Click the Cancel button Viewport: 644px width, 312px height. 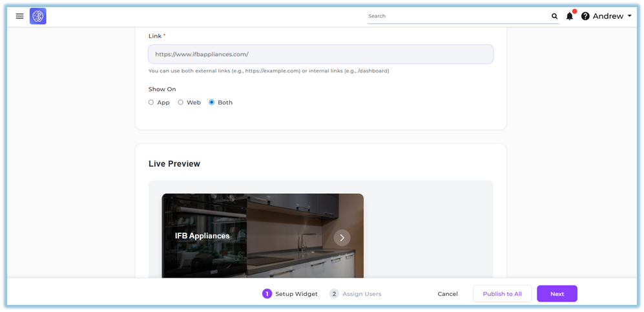tap(448, 294)
